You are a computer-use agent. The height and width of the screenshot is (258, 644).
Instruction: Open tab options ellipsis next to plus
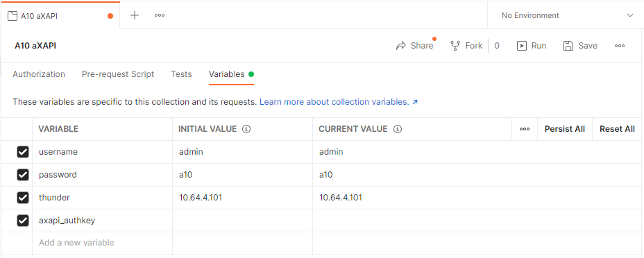click(x=160, y=15)
